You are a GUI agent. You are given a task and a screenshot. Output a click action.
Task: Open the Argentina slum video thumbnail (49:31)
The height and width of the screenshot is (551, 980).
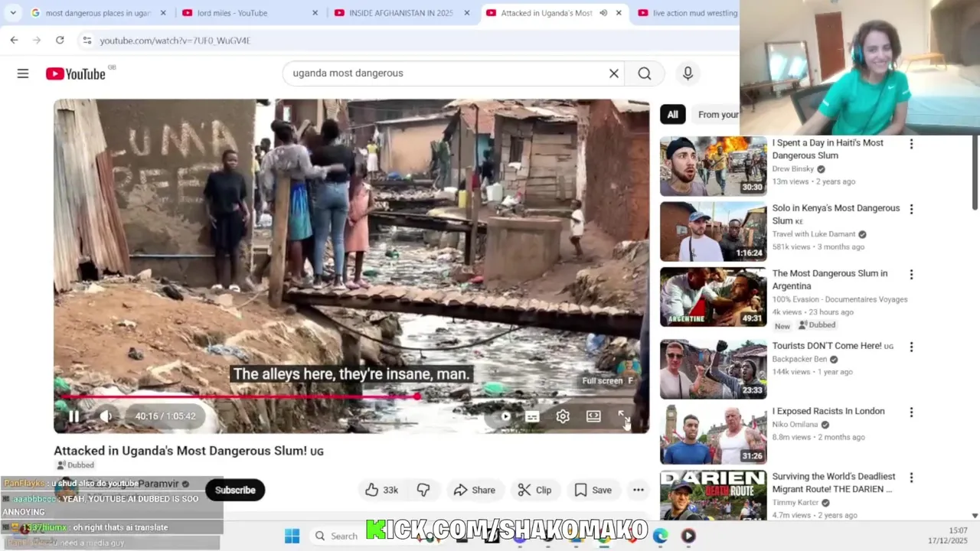[x=713, y=297]
